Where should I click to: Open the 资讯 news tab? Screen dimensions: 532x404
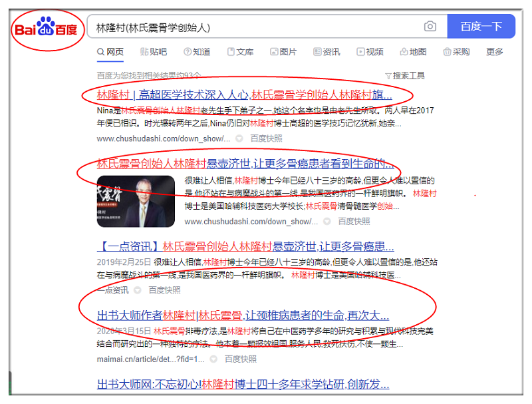[x=327, y=52]
